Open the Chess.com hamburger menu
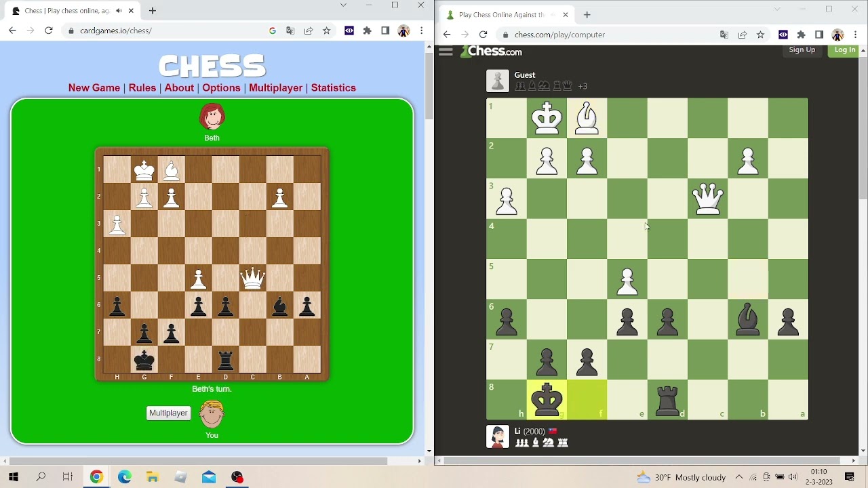The image size is (868, 488). [x=446, y=51]
